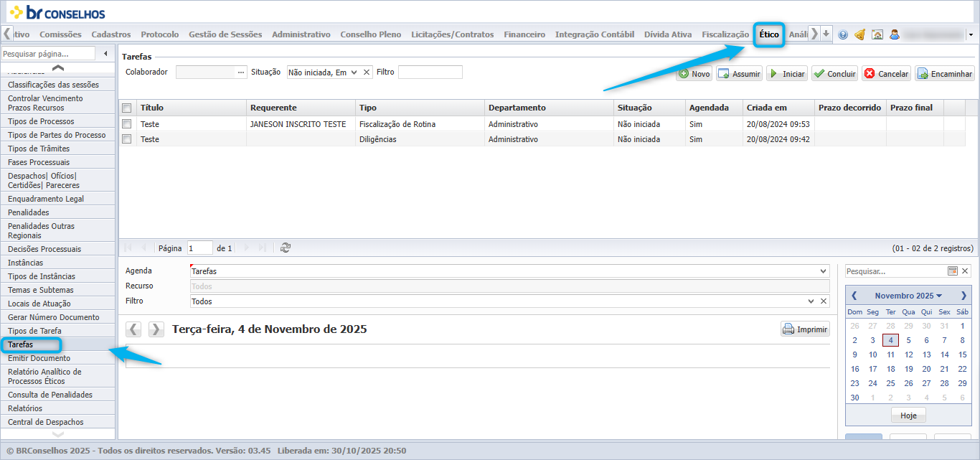Open the Situação dropdown

tap(354, 72)
